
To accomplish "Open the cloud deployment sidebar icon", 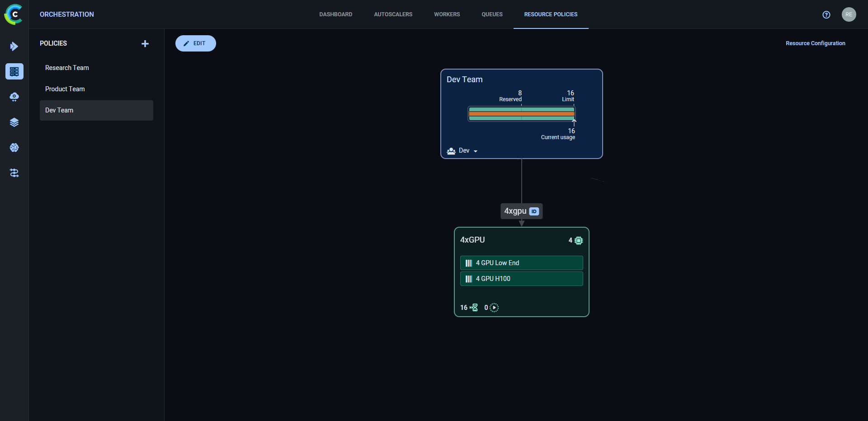I will pos(14,97).
